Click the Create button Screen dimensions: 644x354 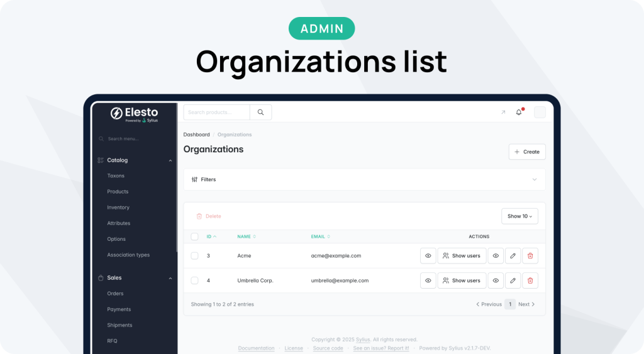pyautogui.click(x=527, y=152)
